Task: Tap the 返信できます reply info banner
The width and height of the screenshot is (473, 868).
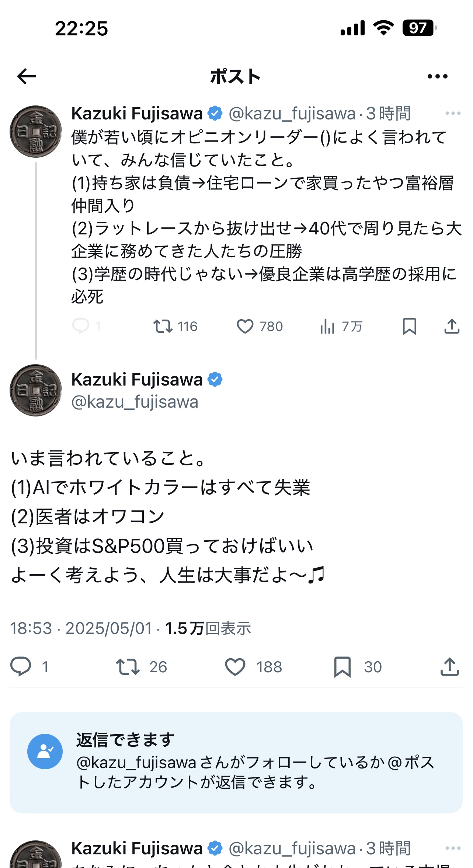Action: 236,763
